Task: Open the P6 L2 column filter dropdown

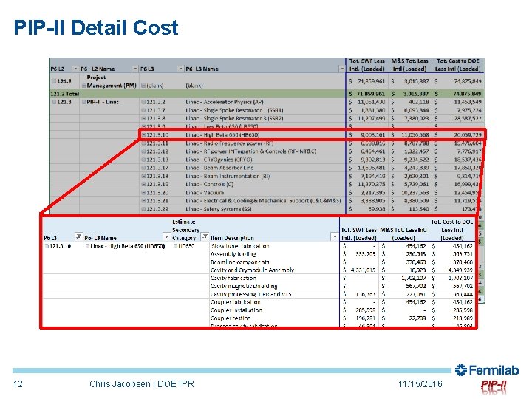Action: pos(75,69)
